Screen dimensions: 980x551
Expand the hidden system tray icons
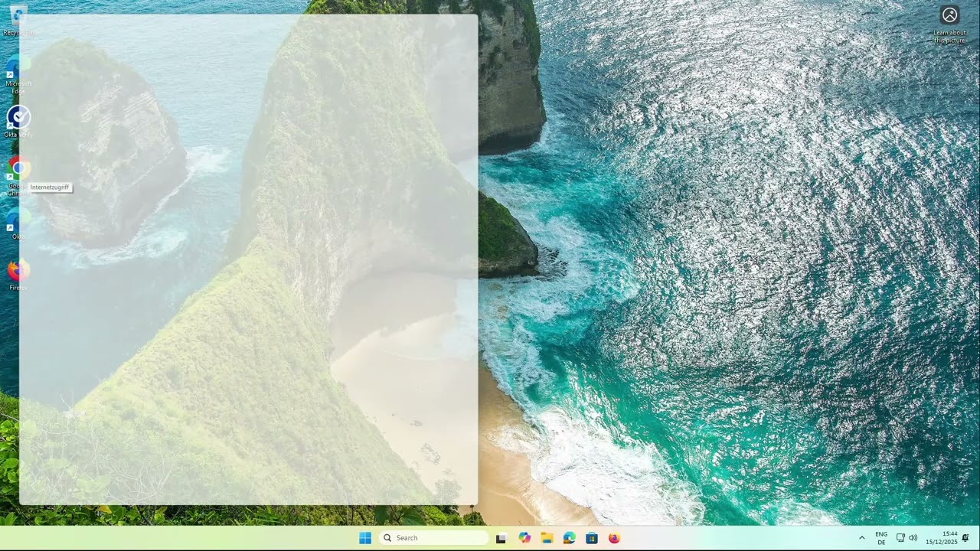point(862,538)
